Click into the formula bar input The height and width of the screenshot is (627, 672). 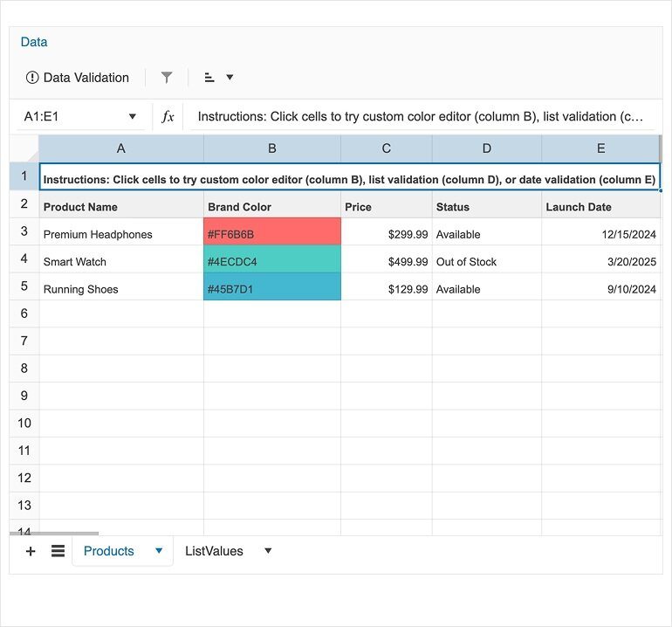422,116
